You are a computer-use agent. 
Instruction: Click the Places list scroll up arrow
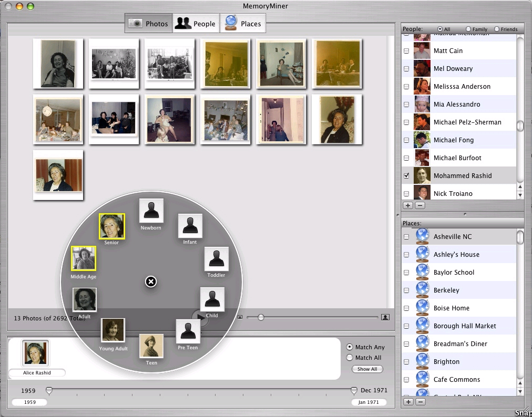[x=520, y=383]
